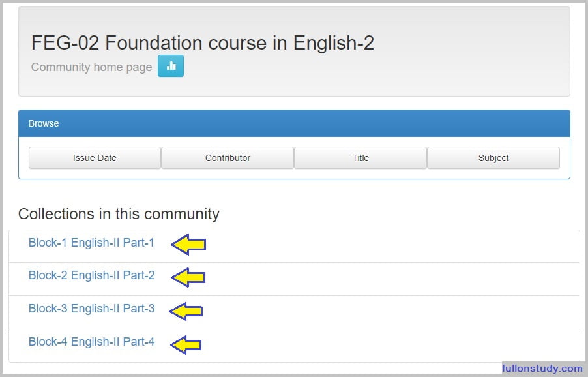Click the Collections in this community heading
This screenshot has width=588, height=377.
pos(119,214)
